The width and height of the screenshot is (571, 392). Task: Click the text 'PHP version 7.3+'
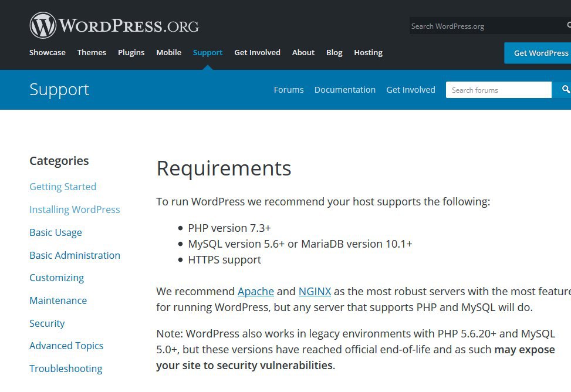tap(229, 228)
